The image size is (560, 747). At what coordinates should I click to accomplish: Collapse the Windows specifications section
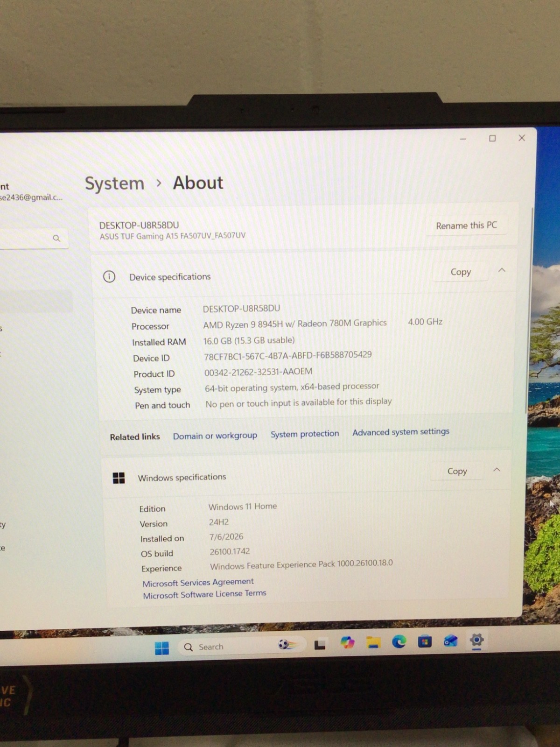click(497, 470)
